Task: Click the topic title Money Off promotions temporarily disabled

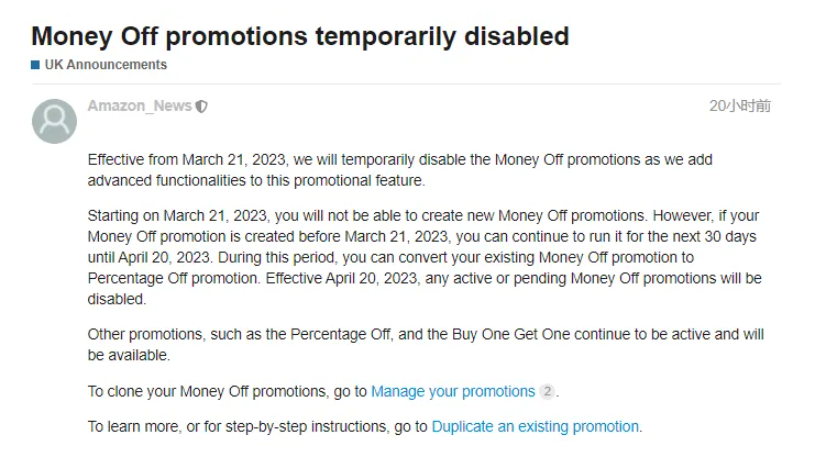Action: pyautogui.click(x=300, y=37)
